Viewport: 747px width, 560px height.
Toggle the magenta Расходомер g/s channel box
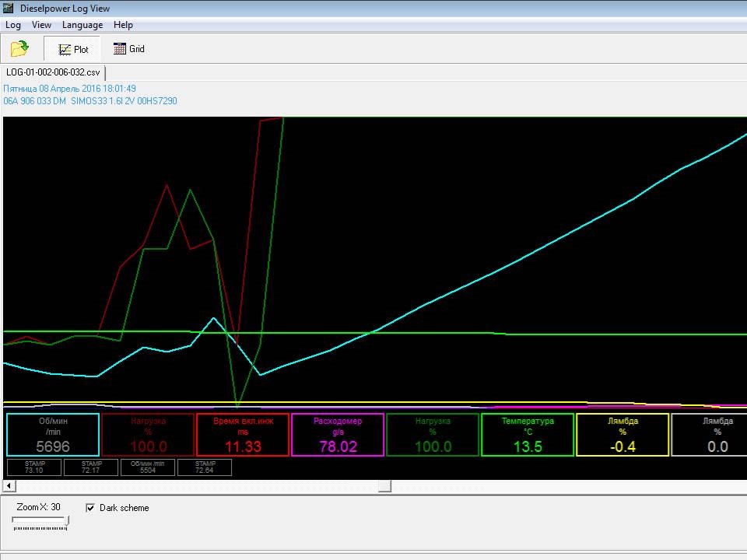[338, 434]
